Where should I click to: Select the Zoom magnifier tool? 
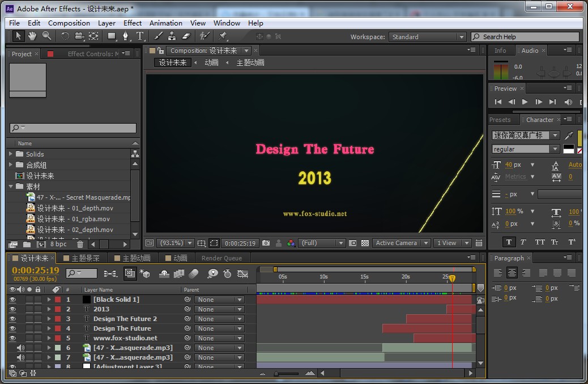[x=46, y=36]
